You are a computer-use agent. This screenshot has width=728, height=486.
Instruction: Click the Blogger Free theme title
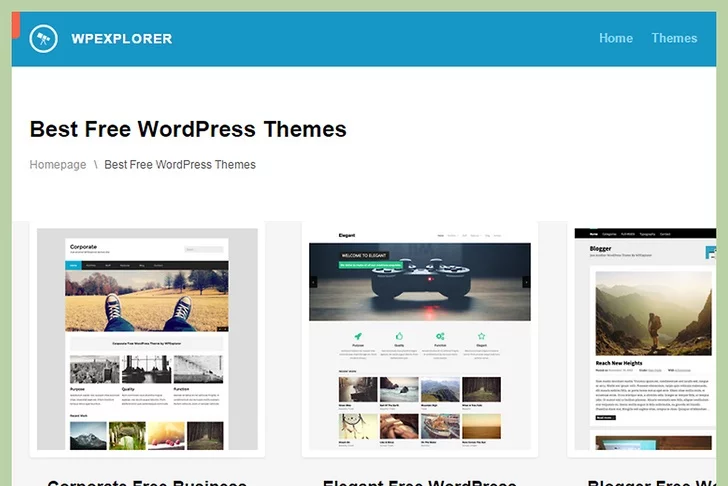(x=651, y=482)
